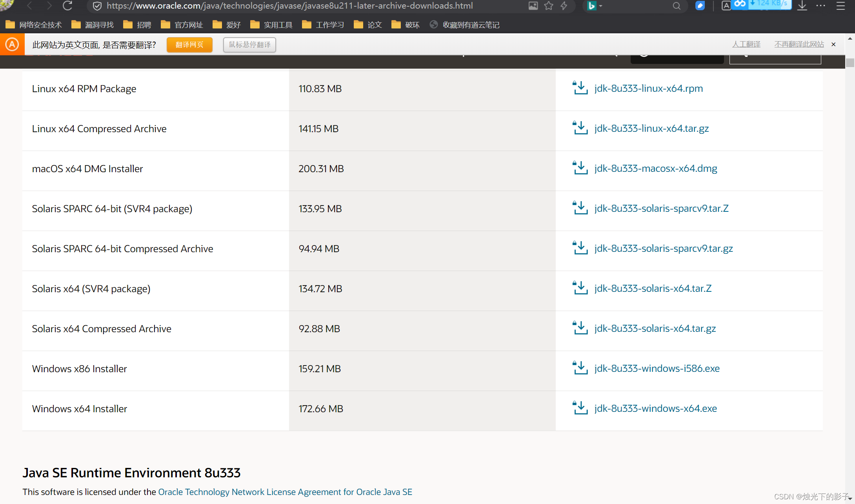Click download icon beside solaris-sparcv9.tar.gz
The height and width of the screenshot is (504, 855).
(580, 248)
